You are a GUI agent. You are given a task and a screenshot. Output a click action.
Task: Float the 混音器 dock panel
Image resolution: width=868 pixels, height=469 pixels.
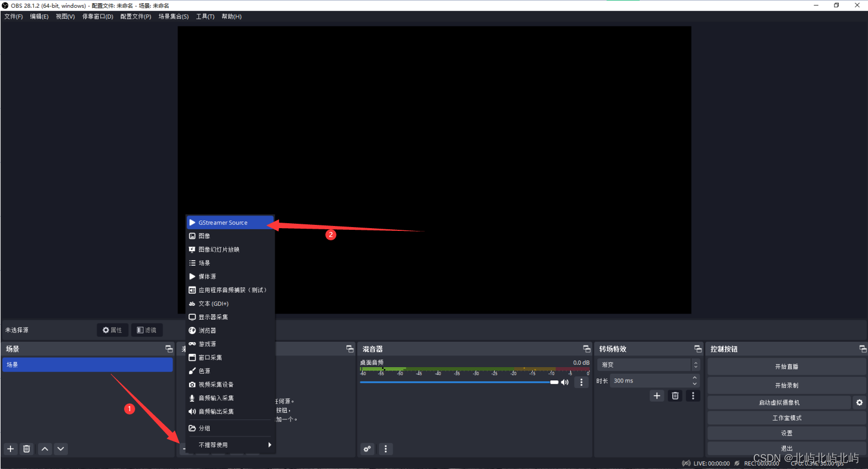click(x=587, y=349)
